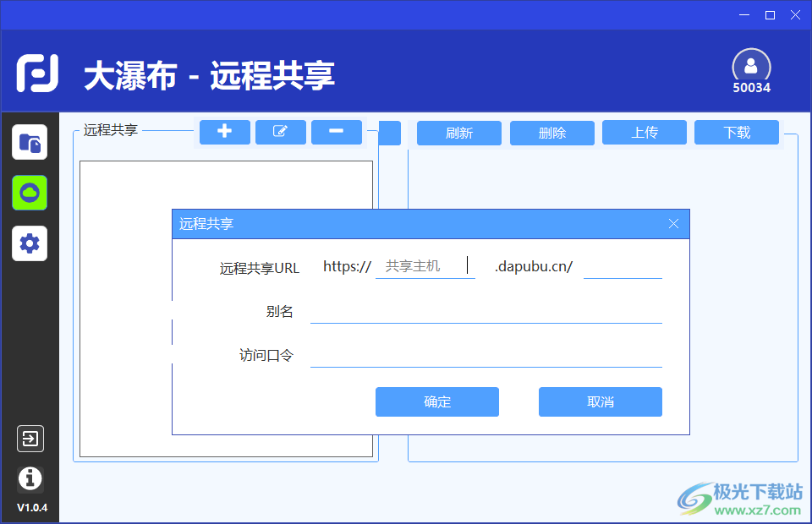Click the 上传 upload button
Viewport: 812px width, 524px height.
point(644,132)
